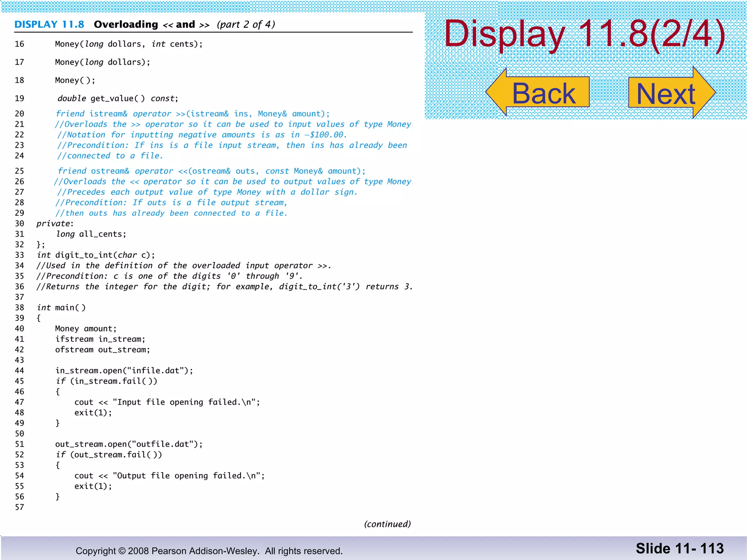
Task: Advance with the Next arrow button
Action: pyautogui.click(x=672, y=92)
